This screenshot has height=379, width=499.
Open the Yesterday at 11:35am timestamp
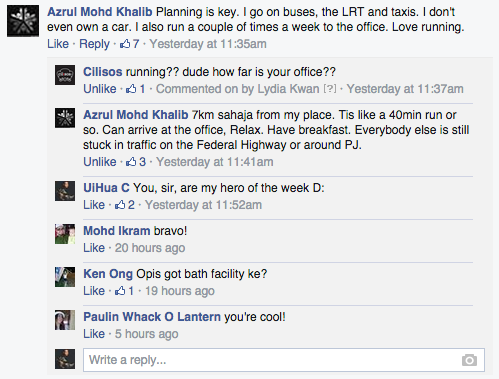click(208, 44)
